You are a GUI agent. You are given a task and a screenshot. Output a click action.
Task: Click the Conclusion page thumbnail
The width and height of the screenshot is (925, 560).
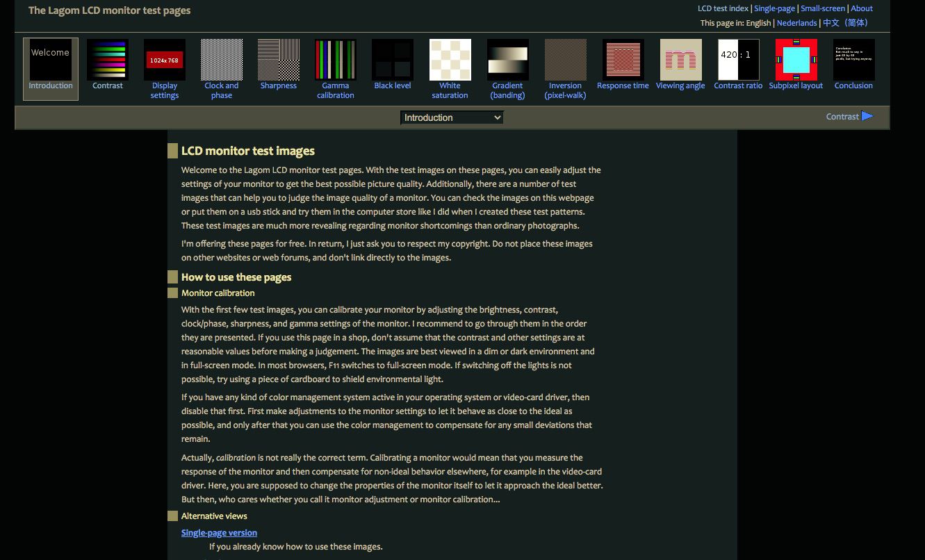click(x=853, y=60)
